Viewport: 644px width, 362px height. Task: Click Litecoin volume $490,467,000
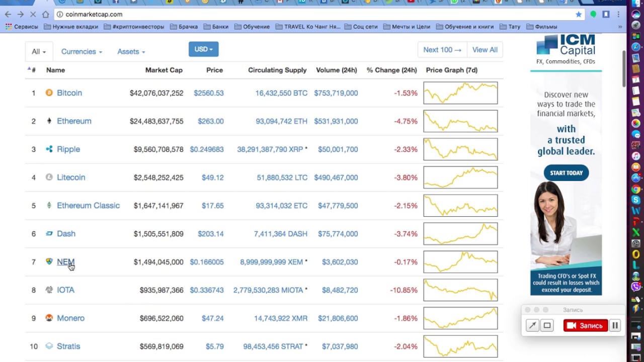click(336, 177)
